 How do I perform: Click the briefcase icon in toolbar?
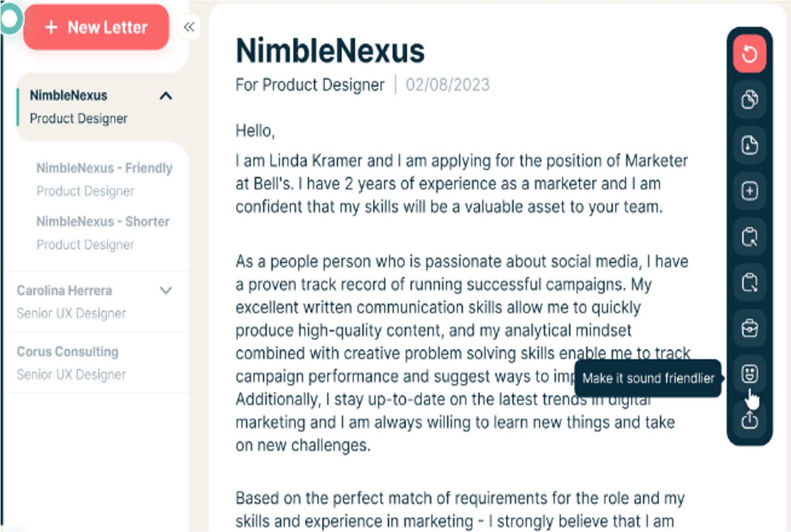click(749, 328)
